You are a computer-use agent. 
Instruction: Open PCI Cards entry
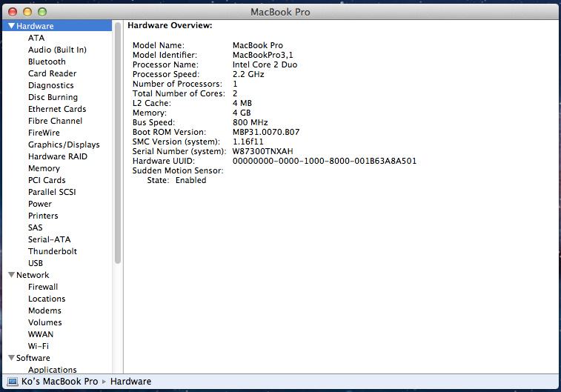(x=47, y=180)
